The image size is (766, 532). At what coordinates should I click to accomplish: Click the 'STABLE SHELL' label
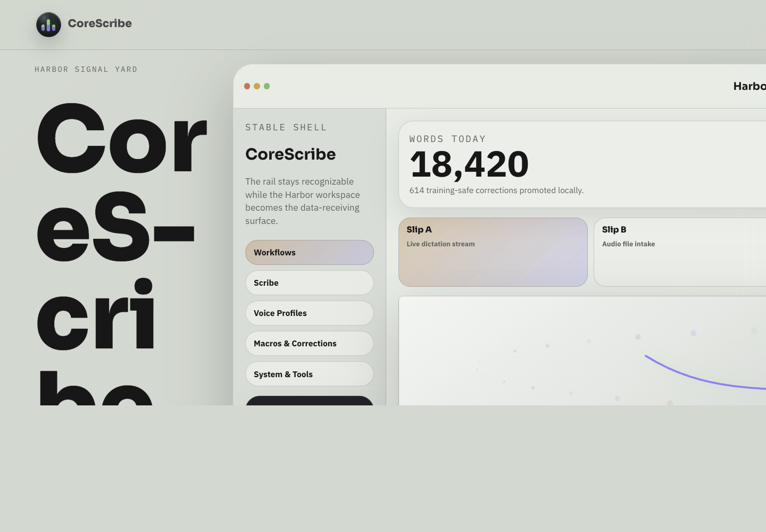click(286, 127)
